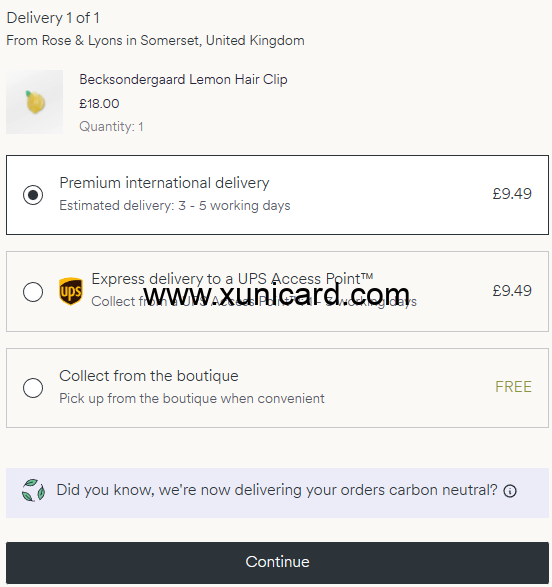This screenshot has width=552, height=587.
Task: Select Collect from the boutique radio option
Action: (x=33, y=387)
